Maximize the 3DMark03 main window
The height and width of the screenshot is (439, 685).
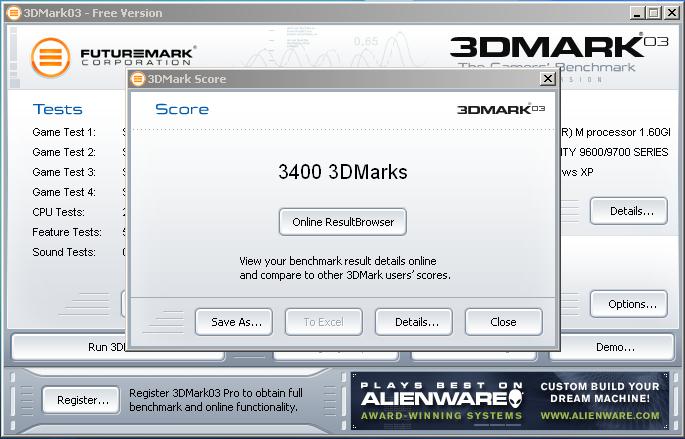[654, 13]
